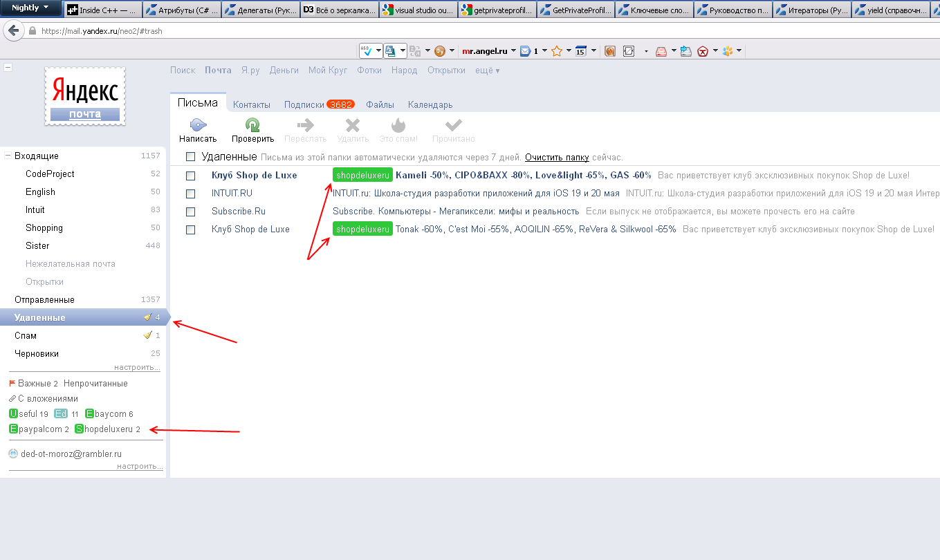Click the orange paw print toolbar icon
Image resolution: width=940 pixels, height=560 pixels.
728,51
